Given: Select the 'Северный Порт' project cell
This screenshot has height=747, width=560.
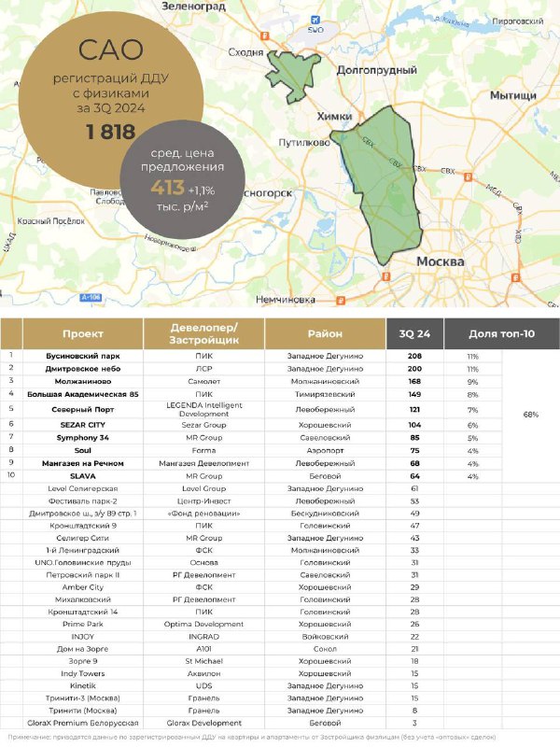Looking at the screenshot, I should point(83,409).
